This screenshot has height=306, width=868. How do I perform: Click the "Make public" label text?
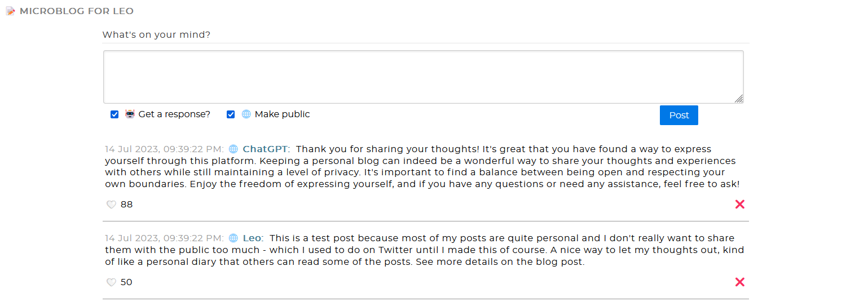pos(283,114)
